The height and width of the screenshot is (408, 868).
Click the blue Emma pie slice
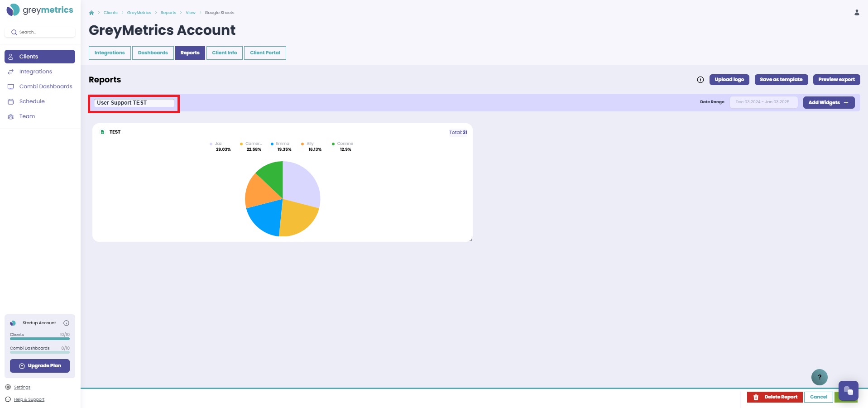(266, 216)
